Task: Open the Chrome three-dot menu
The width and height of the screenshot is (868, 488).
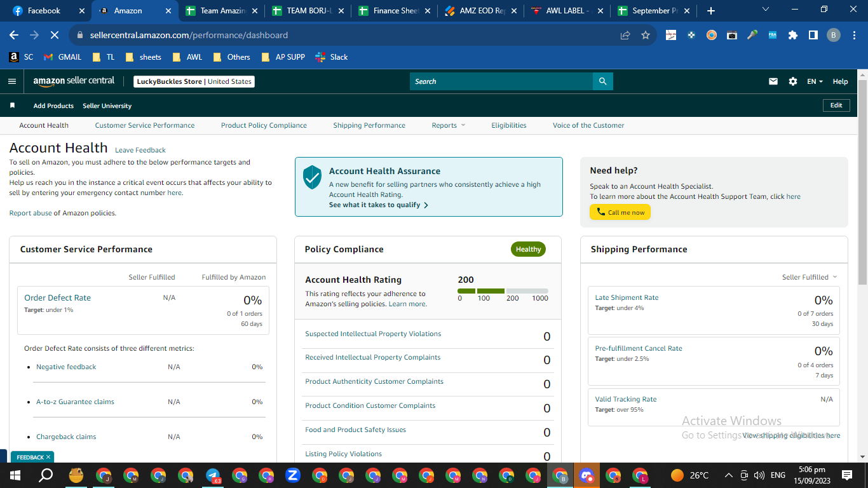Action: click(x=854, y=35)
